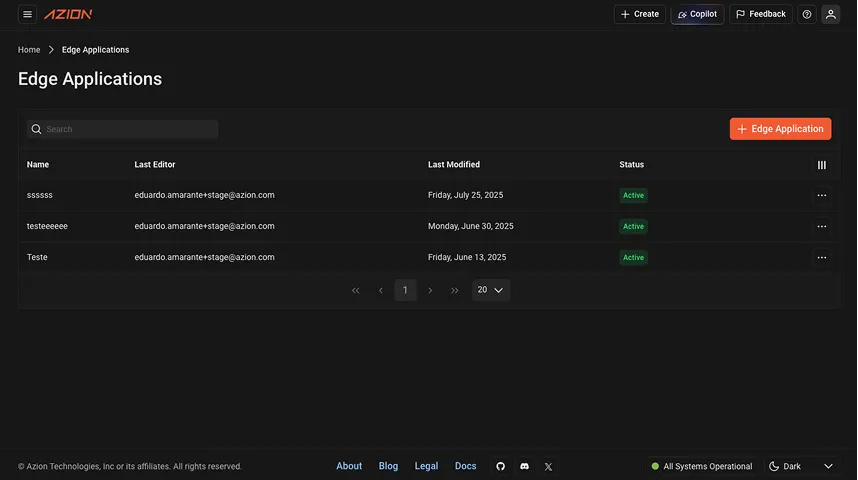
Task: Open the Copilot assistant
Action: tap(697, 14)
